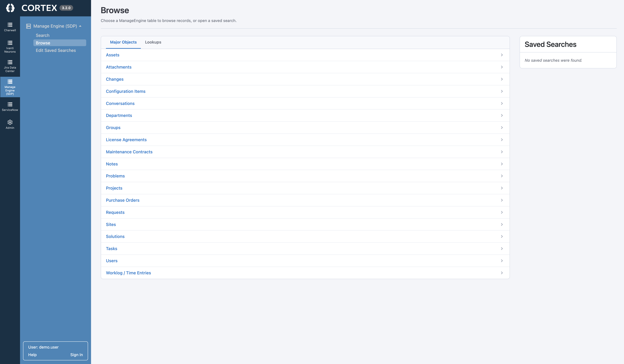
Task: Browse the License Agreements link
Action: point(126,140)
